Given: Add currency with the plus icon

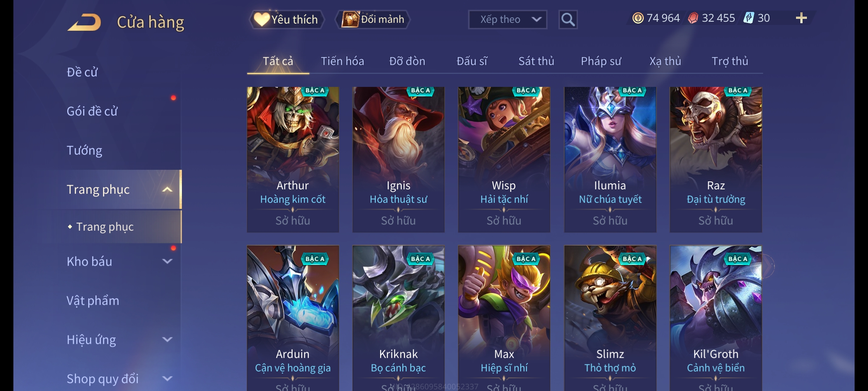Looking at the screenshot, I should (801, 18).
